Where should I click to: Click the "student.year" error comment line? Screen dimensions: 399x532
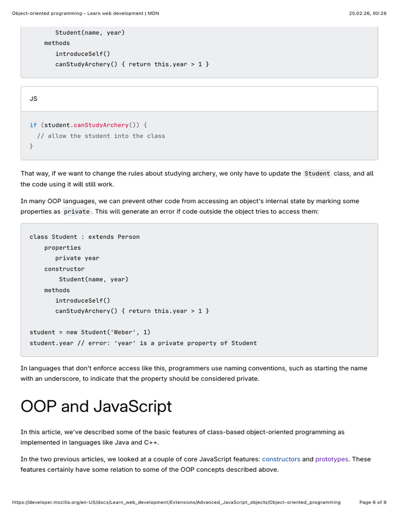(143, 343)
